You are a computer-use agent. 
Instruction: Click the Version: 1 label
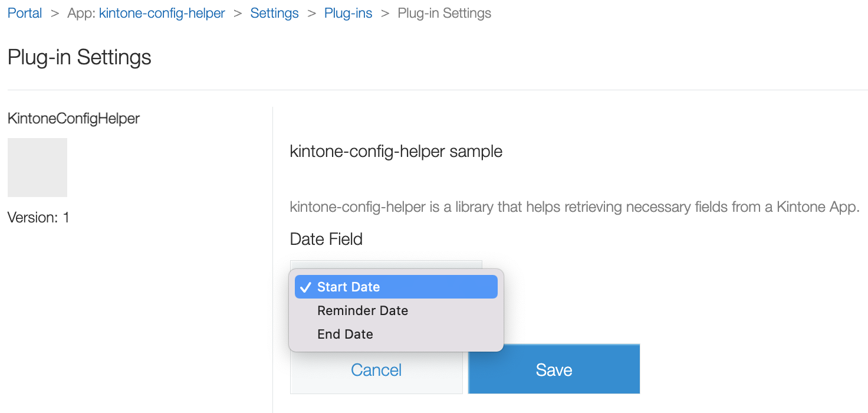pos(38,217)
